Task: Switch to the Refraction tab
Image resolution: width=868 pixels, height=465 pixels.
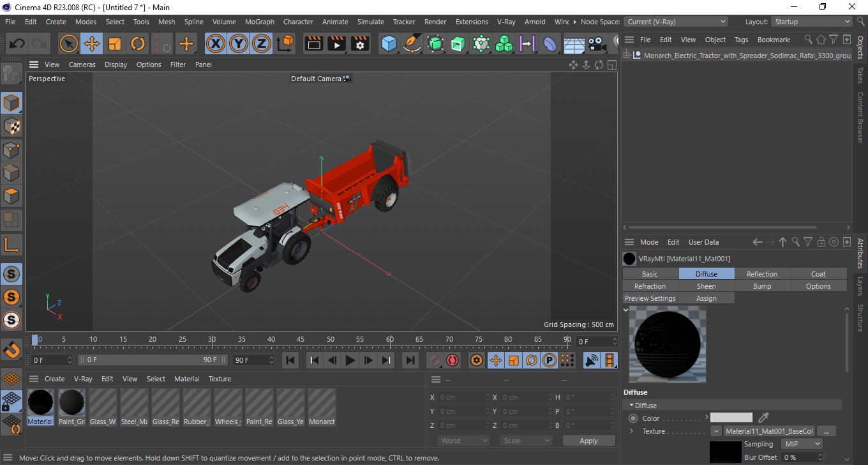Action: 650,286
